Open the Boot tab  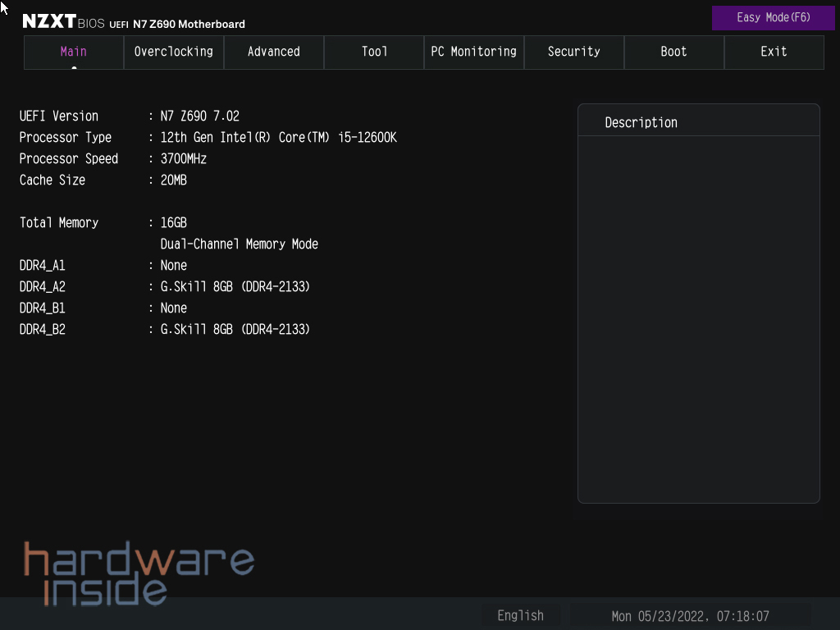coord(674,52)
